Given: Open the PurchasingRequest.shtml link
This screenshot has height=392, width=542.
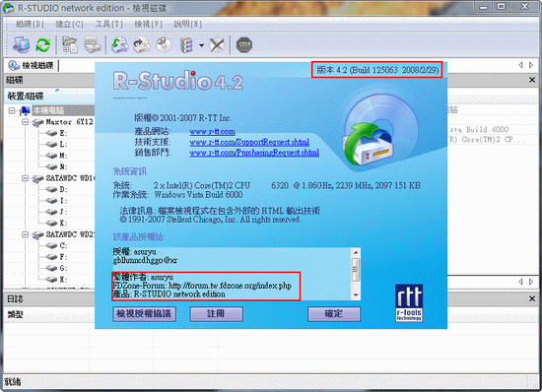Looking at the screenshot, I should click(x=254, y=153).
